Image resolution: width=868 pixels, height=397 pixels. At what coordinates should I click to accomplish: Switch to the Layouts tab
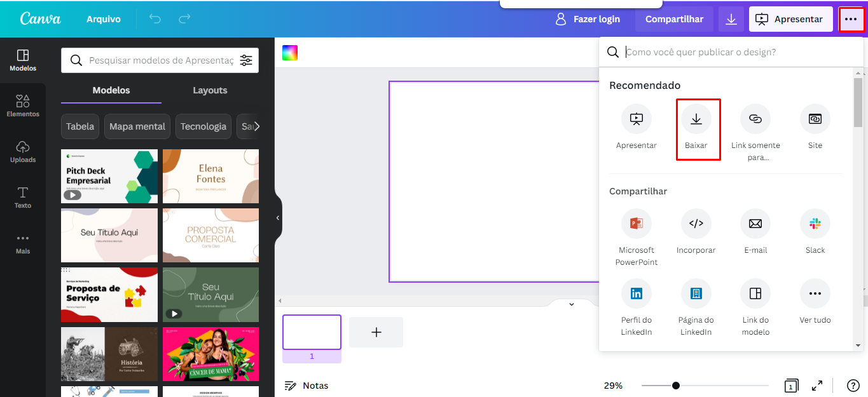point(210,91)
